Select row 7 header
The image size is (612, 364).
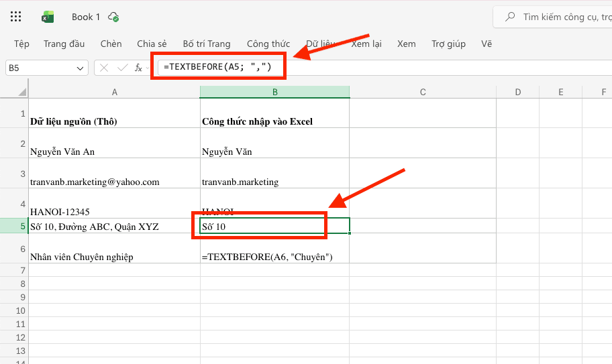14,270
